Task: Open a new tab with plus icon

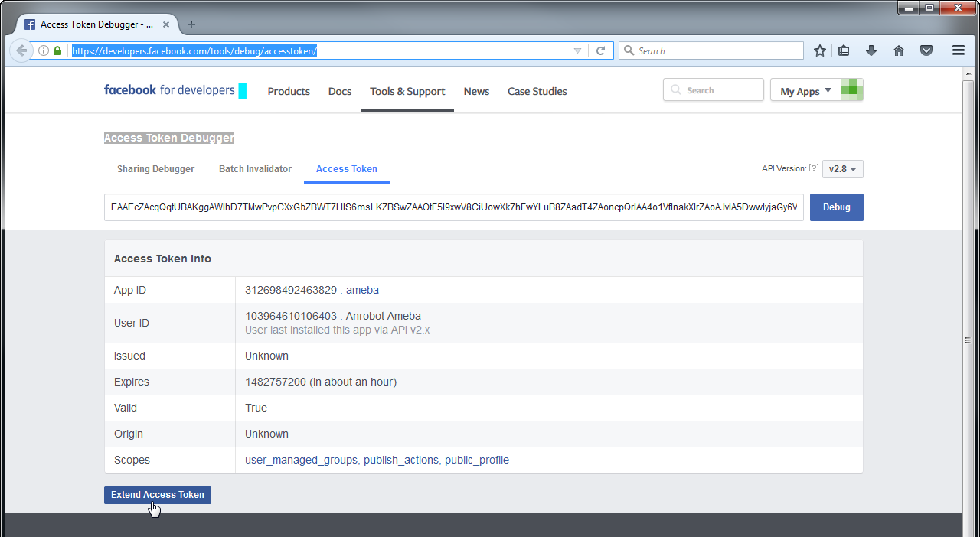Action: pos(191,24)
